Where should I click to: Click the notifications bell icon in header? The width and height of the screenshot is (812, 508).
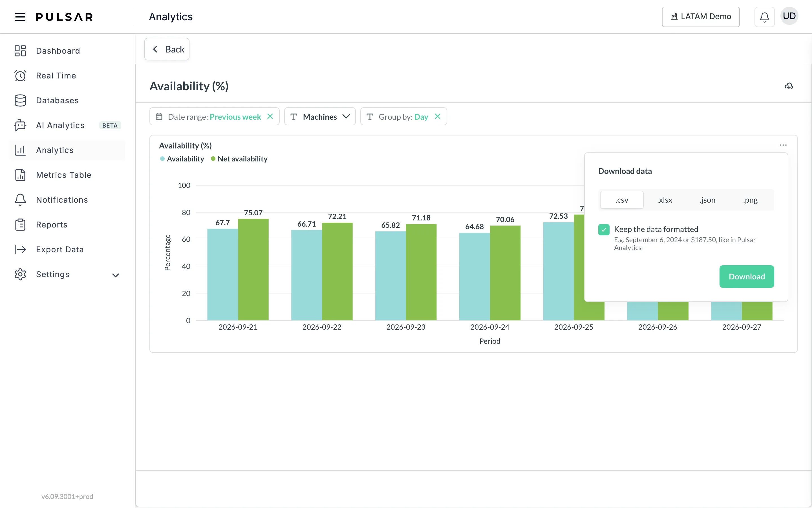pyautogui.click(x=764, y=17)
